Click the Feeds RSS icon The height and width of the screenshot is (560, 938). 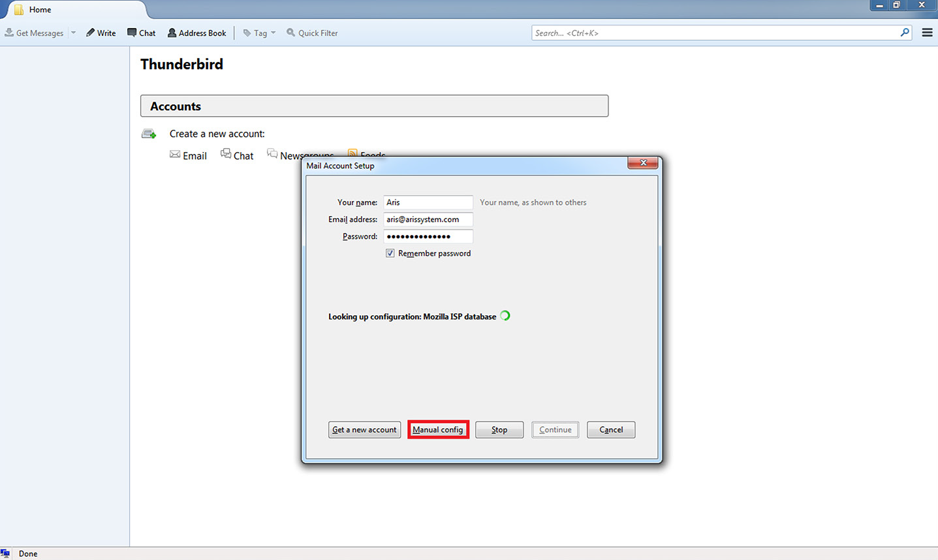(352, 154)
